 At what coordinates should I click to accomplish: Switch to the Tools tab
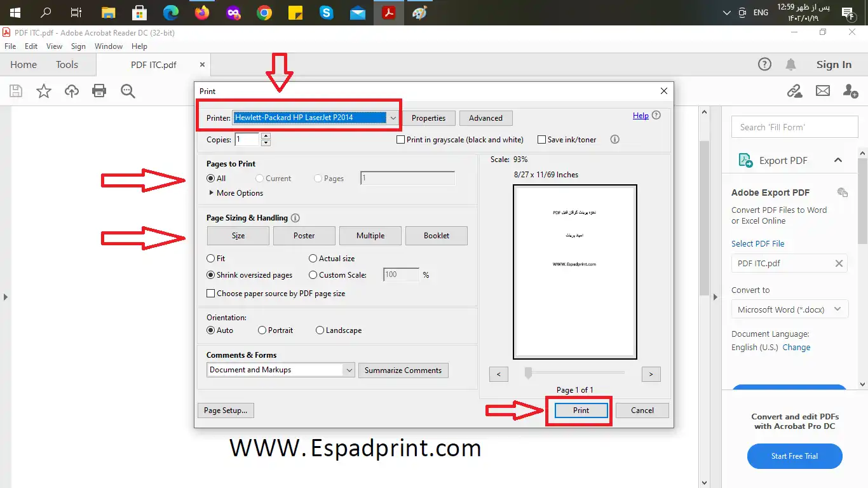(x=67, y=65)
